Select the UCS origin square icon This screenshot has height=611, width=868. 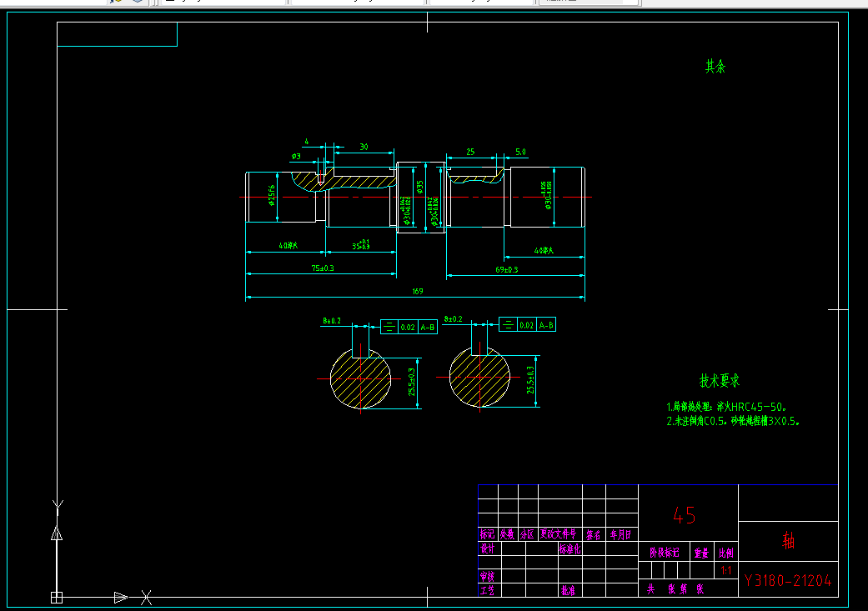[x=57, y=598]
